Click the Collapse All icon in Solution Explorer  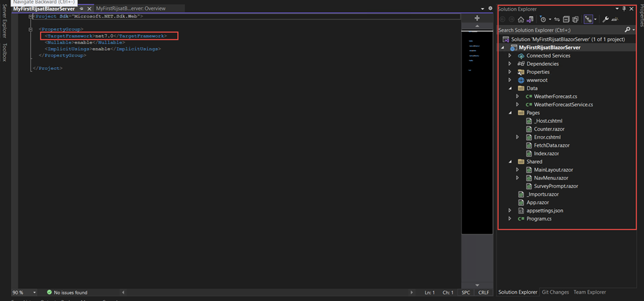[566, 20]
